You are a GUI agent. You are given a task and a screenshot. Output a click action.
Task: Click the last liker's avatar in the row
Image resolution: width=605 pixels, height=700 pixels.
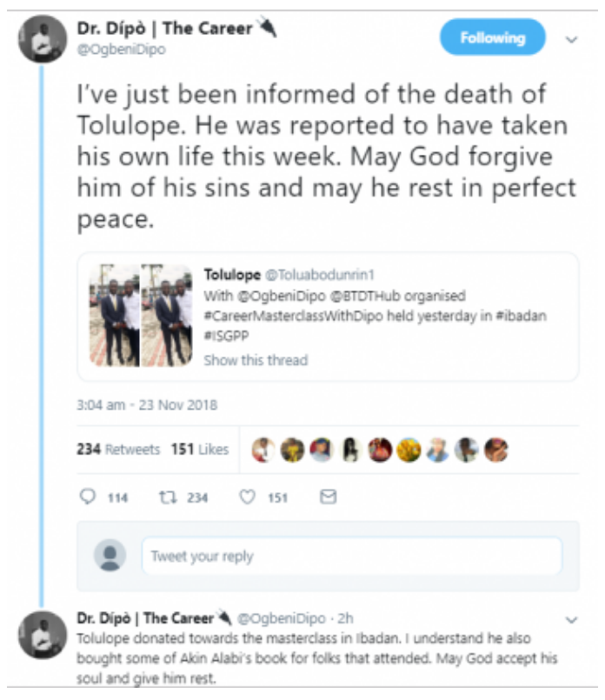coord(496,450)
